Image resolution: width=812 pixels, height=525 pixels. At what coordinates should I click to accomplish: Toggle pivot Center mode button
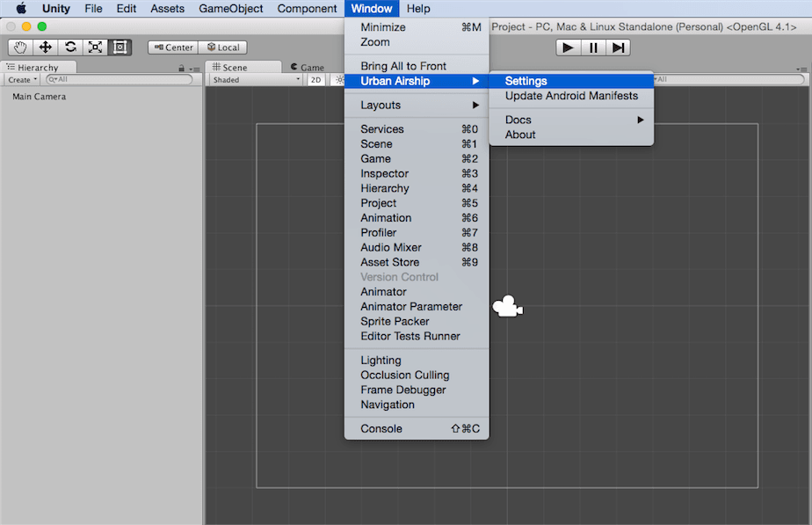[x=173, y=47]
